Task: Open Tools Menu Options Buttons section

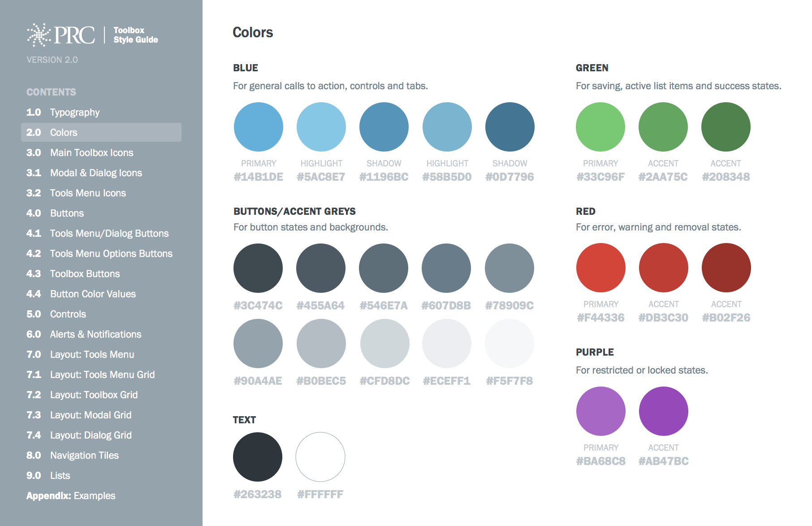Action: [111, 254]
